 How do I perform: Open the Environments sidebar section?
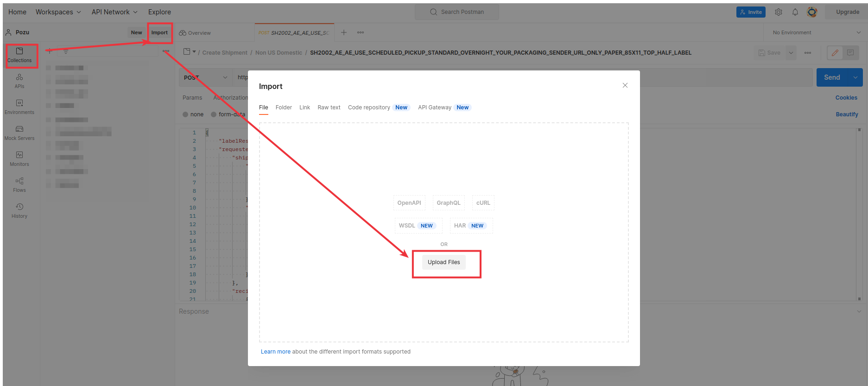[19, 107]
